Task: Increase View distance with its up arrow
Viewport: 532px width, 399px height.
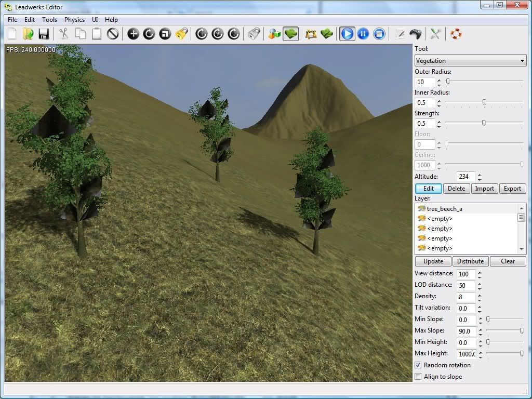Action: point(480,272)
